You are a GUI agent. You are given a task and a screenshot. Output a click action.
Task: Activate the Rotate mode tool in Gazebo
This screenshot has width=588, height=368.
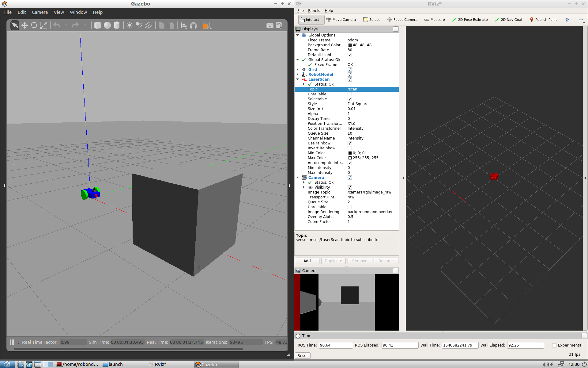pyautogui.click(x=34, y=25)
